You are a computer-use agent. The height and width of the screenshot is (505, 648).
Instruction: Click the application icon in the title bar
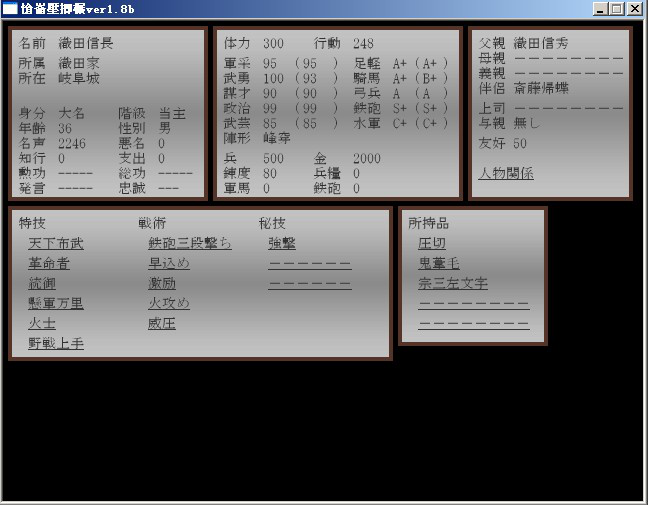[x=10, y=8]
